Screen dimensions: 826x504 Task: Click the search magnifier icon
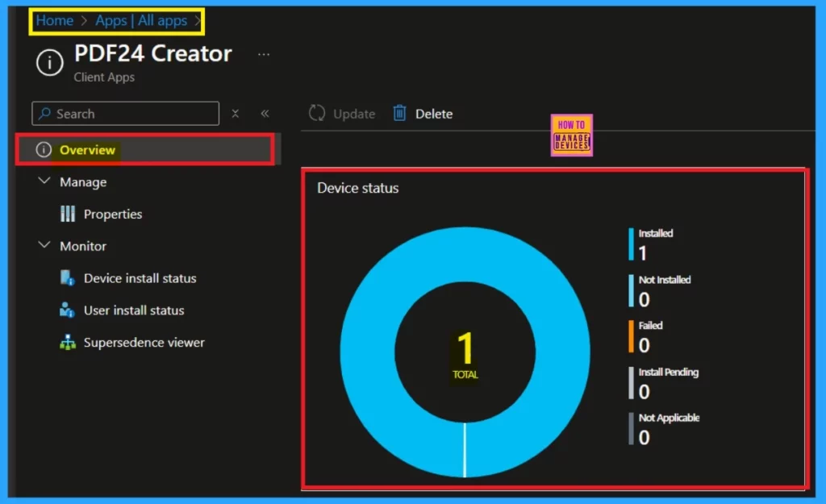(x=45, y=113)
